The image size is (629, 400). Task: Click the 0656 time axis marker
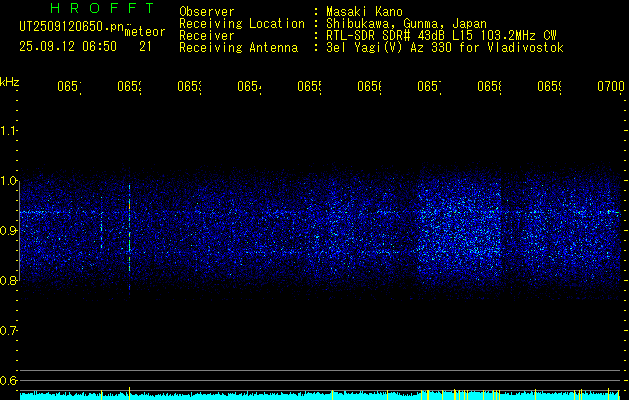(369, 86)
